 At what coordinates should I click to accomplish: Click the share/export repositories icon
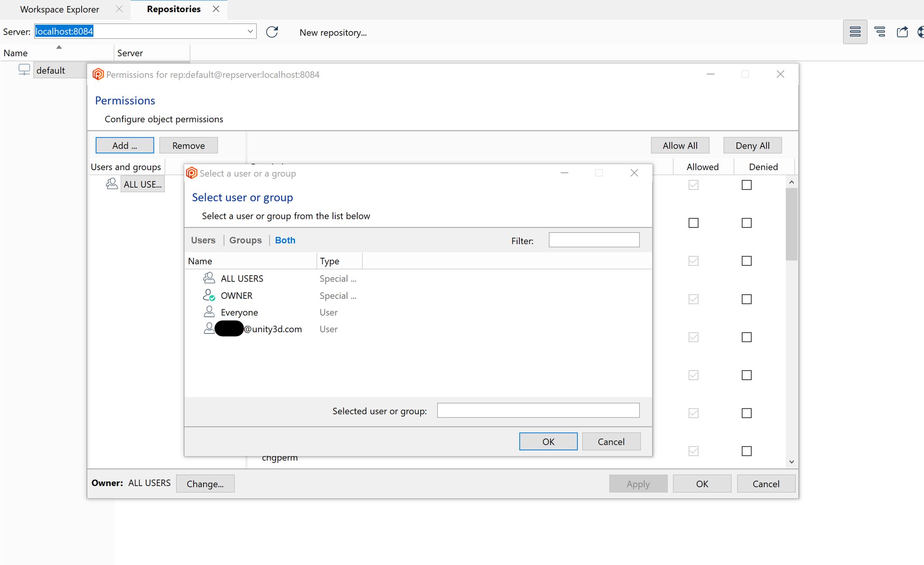902,32
